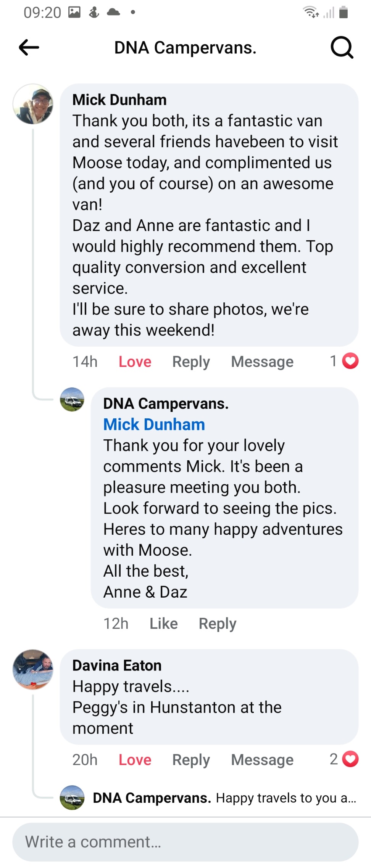Open Davina Eaton's profile picture
371x868 pixels.
tap(33, 669)
